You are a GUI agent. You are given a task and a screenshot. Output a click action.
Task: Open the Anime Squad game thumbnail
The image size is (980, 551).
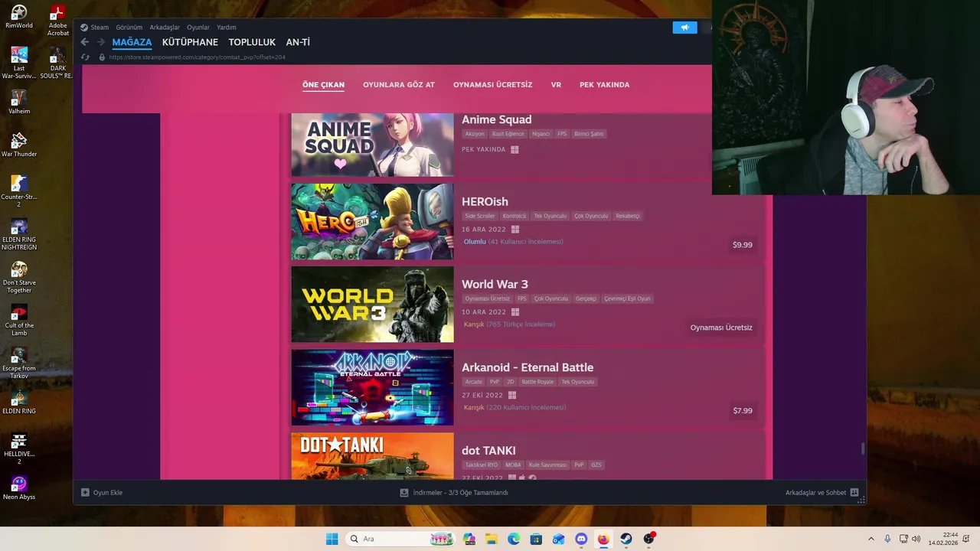[x=372, y=145]
